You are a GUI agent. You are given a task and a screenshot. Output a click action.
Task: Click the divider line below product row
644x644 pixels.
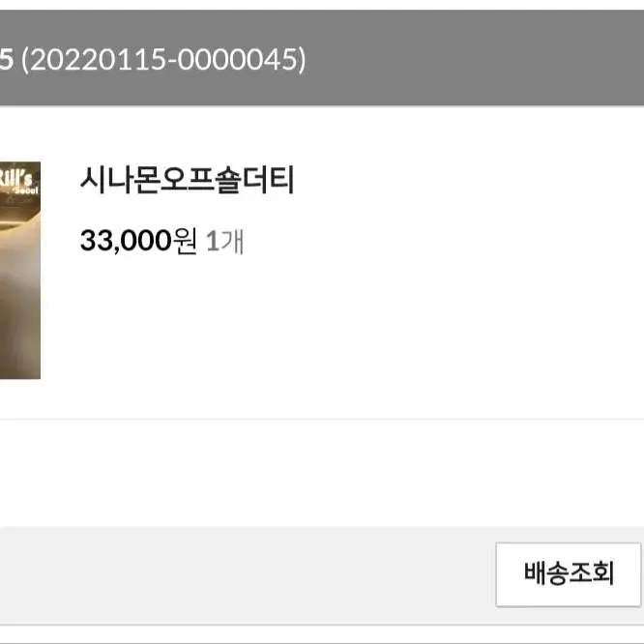coord(322,419)
